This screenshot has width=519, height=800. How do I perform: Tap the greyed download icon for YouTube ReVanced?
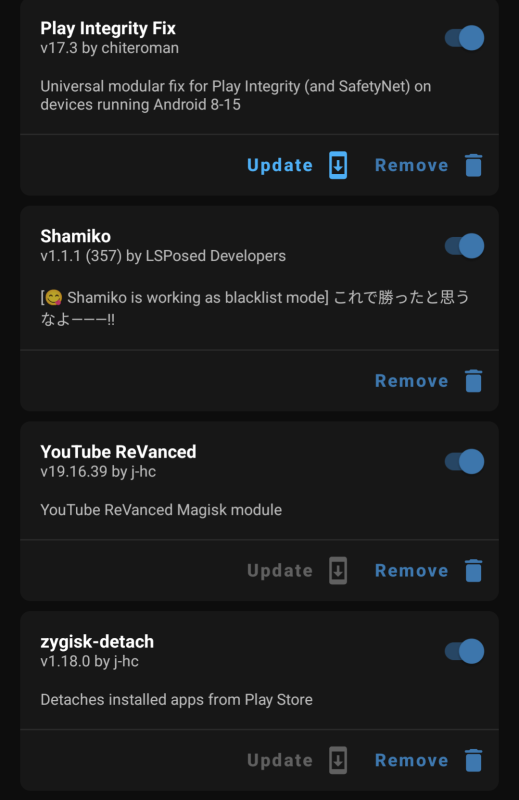338,571
